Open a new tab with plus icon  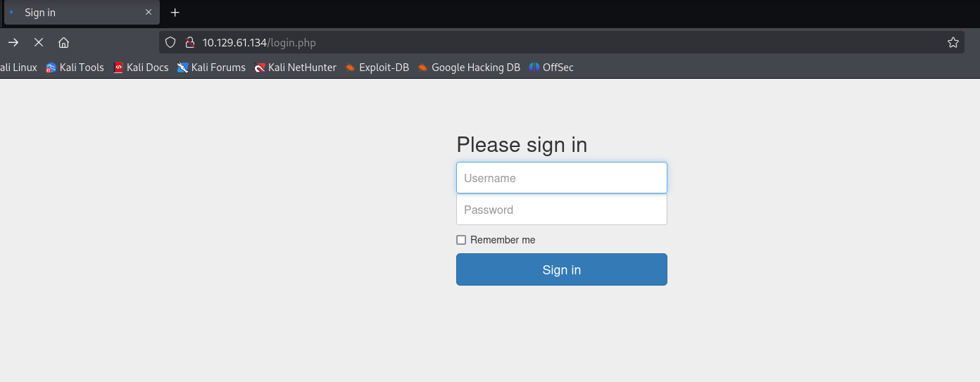175,12
